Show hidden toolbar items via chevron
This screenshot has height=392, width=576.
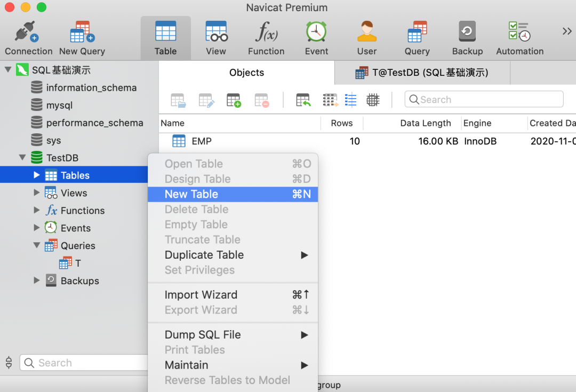point(567,31)
